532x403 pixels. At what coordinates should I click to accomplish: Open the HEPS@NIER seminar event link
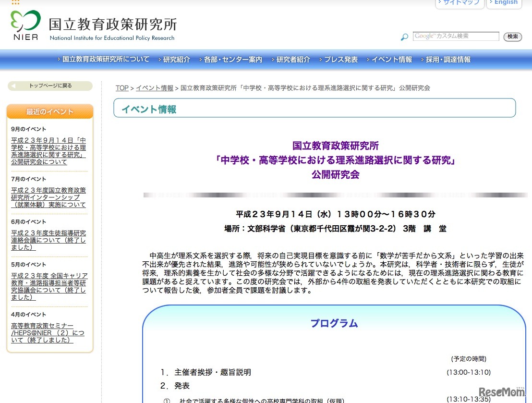47,331
